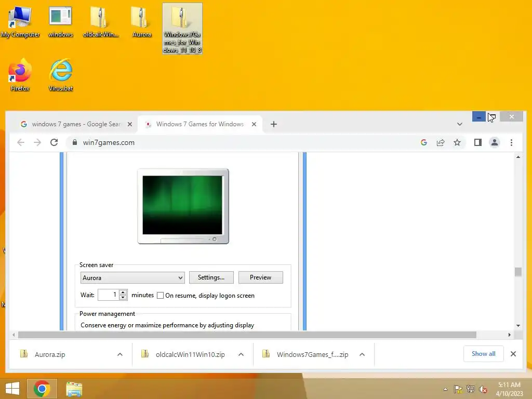The height and width of the screenshot is (399, 532).
Task: Open Action Center flag icon
Action: (x=458, y=389)
